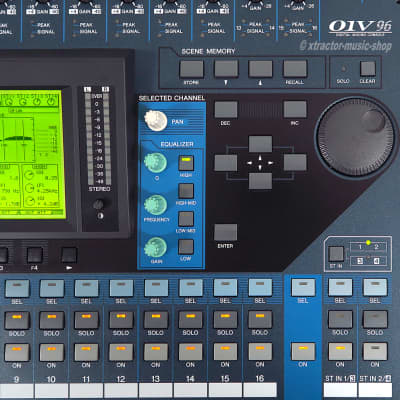This screenshot has height=400, width=400.
Task: Click the Selected Channel PAN knob
Action: [x=156, y=121]
